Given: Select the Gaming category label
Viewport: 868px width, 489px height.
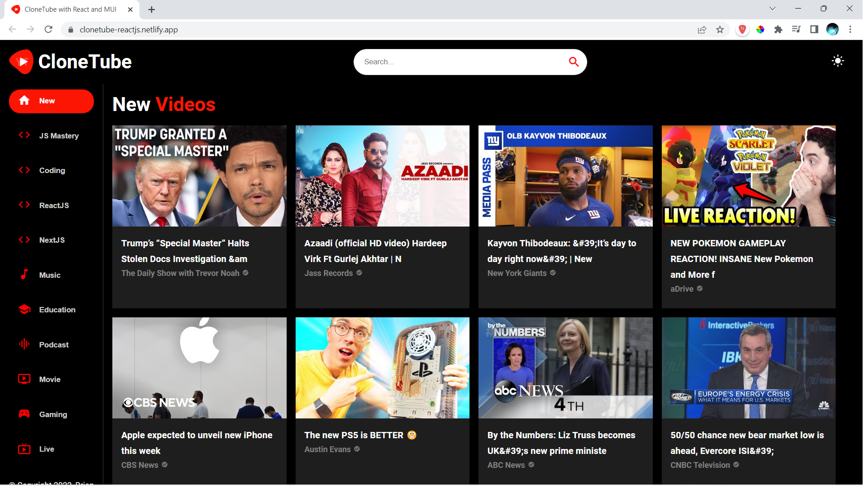Looking at the screenshot, I should [53, 417].
